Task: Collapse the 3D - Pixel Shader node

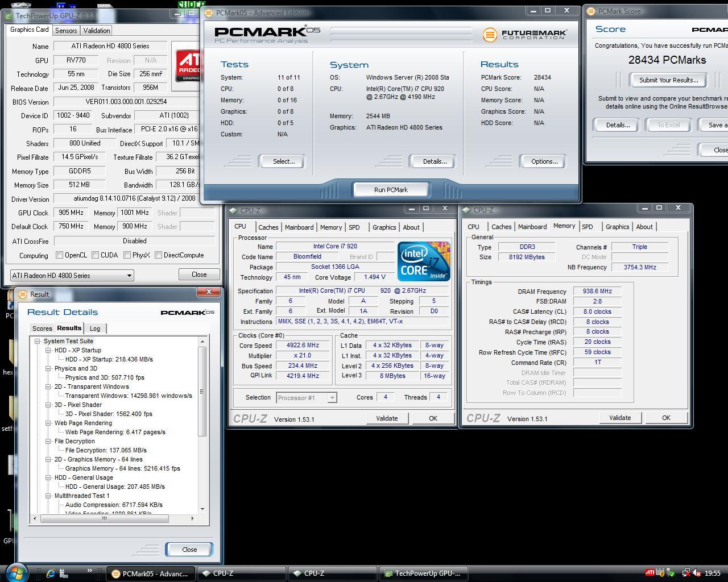Action: pyautogui.click(x=48, y=405)
